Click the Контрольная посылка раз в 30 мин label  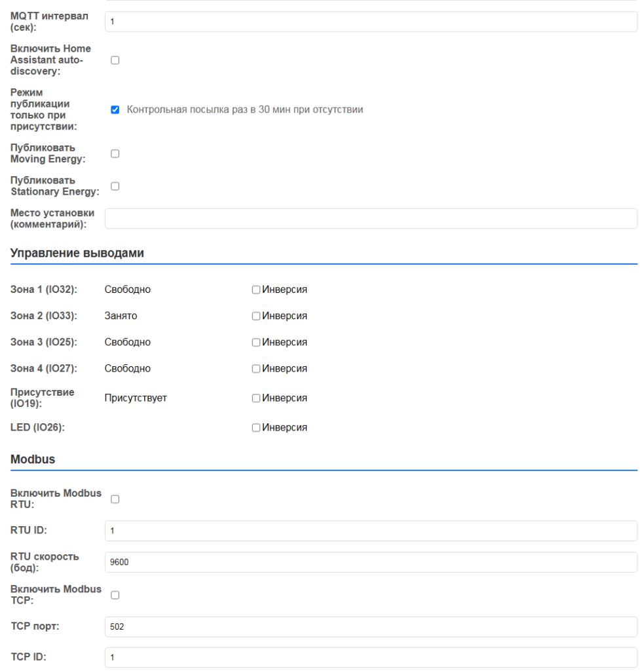(244, 110)
